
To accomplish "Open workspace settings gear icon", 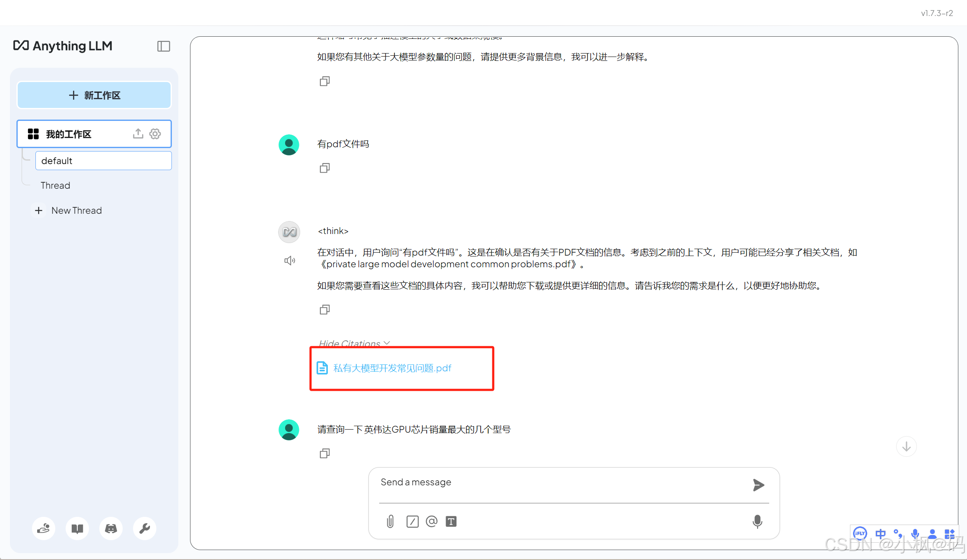I will [155, 134].
